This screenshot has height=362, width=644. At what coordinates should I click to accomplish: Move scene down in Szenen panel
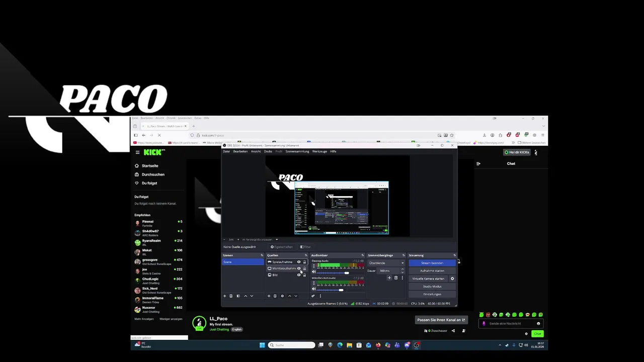(x=252, y=296)
